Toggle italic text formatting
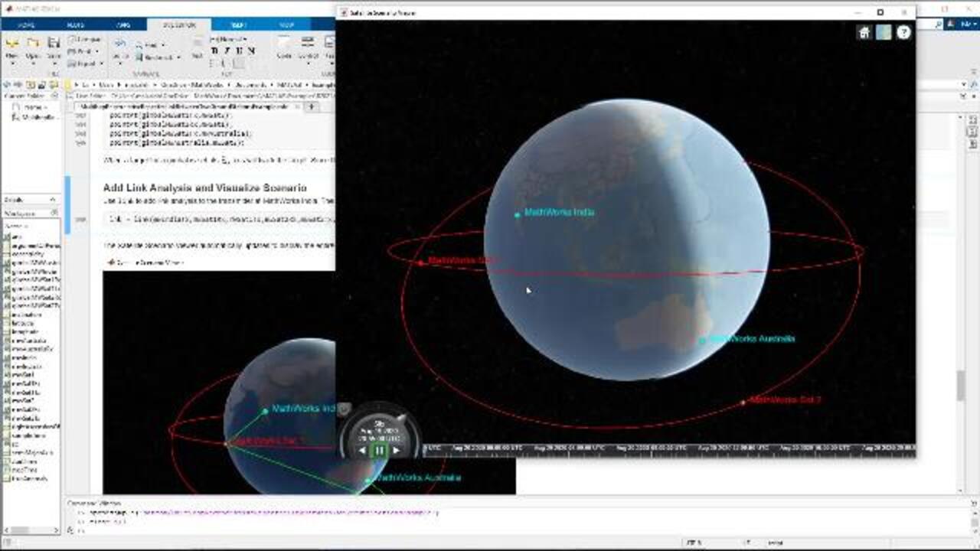The image size is (980, 551). click(x=227, y=51)
